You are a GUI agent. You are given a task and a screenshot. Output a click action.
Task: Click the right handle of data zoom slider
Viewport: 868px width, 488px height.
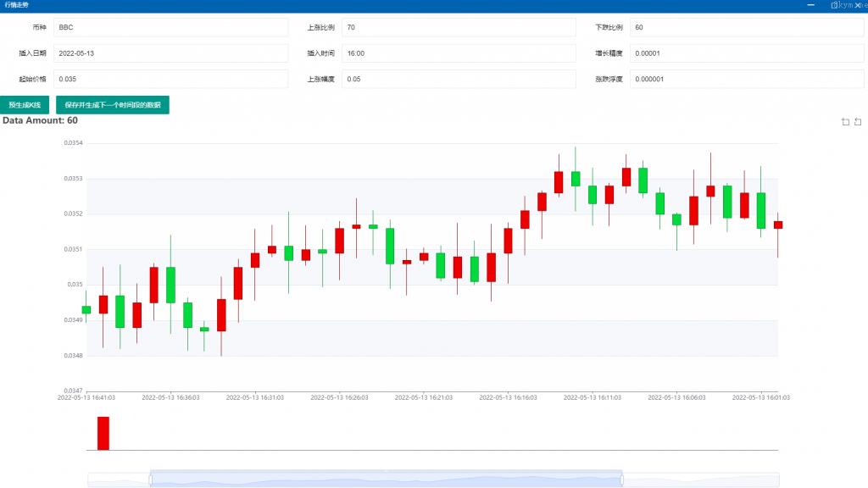(622, 480)
